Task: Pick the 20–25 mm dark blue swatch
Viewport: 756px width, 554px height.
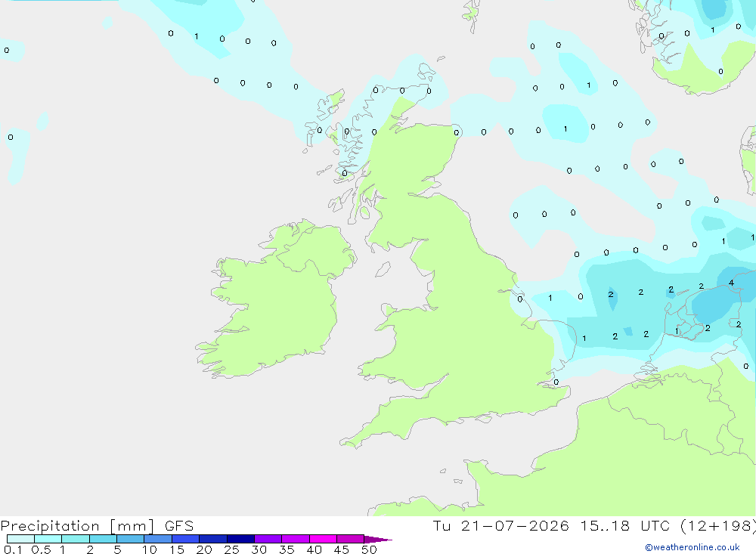Action: (213, 539)
